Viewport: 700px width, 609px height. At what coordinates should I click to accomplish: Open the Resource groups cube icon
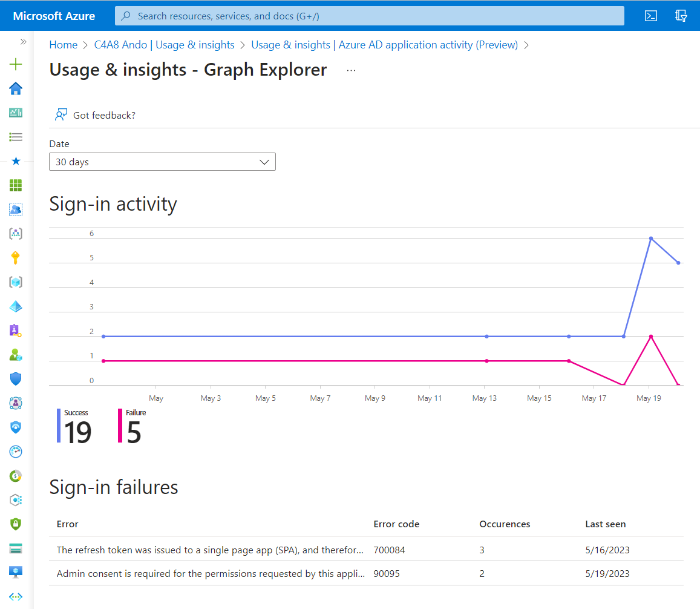(x=16, y=282)
